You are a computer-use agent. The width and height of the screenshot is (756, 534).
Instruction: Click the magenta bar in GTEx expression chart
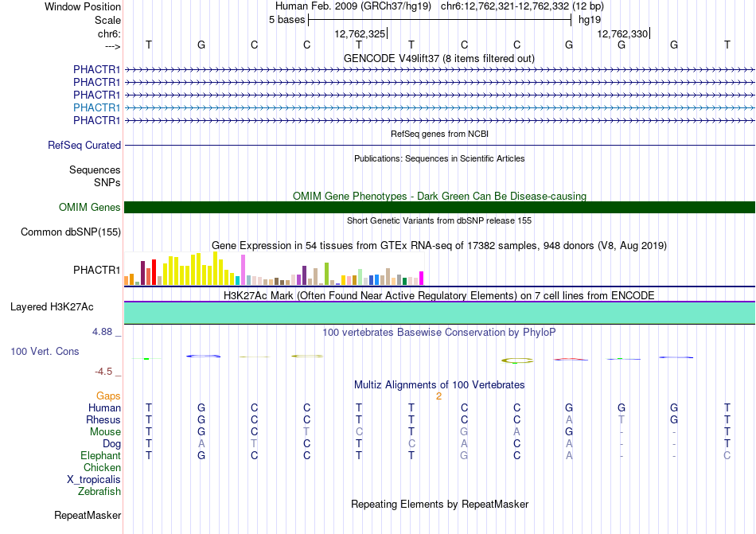click(422, 279)
